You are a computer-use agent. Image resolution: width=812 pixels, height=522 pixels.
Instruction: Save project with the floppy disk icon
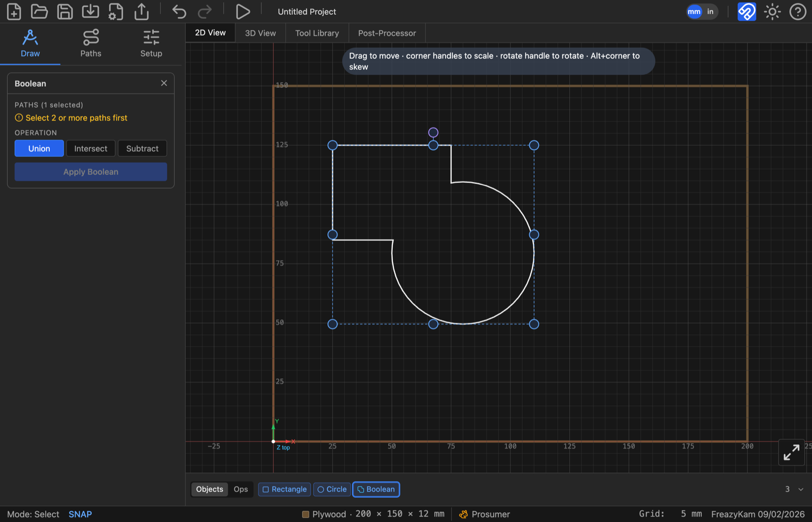(x=65, y=11)
